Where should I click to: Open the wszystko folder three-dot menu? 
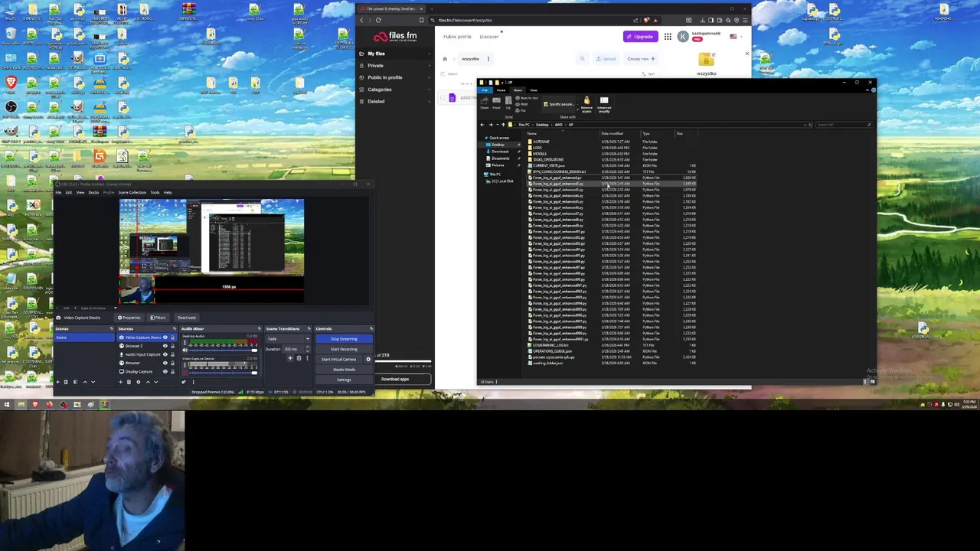pos(488,59)
